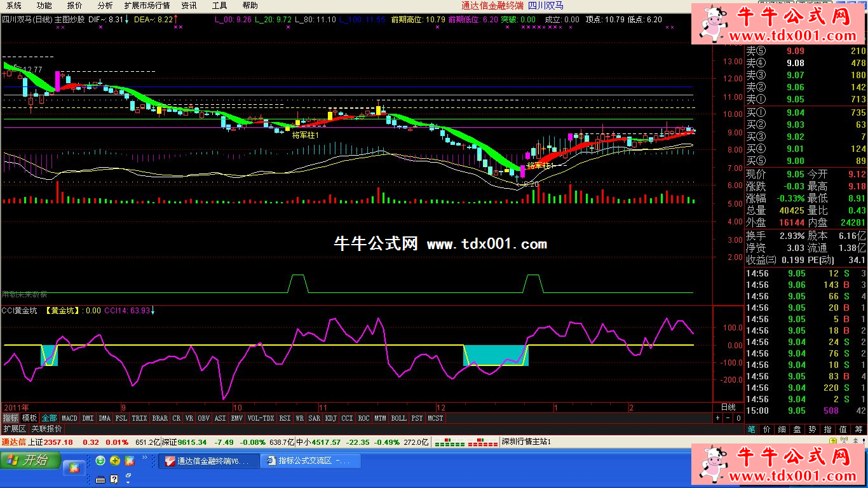
Task: Switch to the 指标 indicator mode tab
Action: click(x=11, y=418)
